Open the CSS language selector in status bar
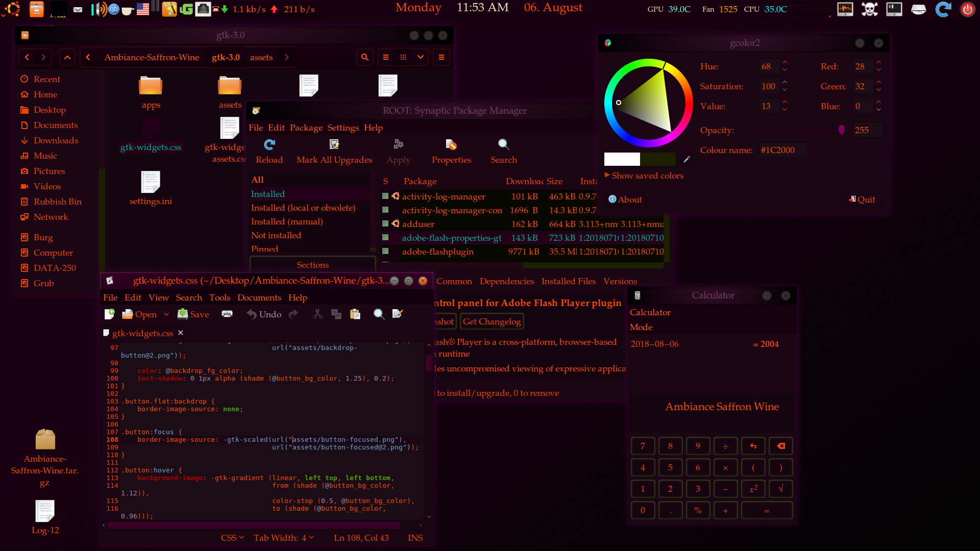 pos(232,538)
